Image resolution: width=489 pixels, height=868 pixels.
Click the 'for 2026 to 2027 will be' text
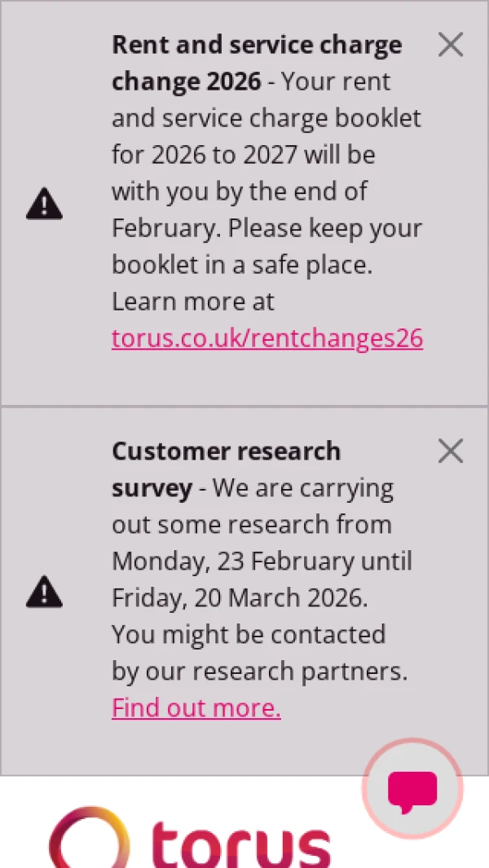244,155
